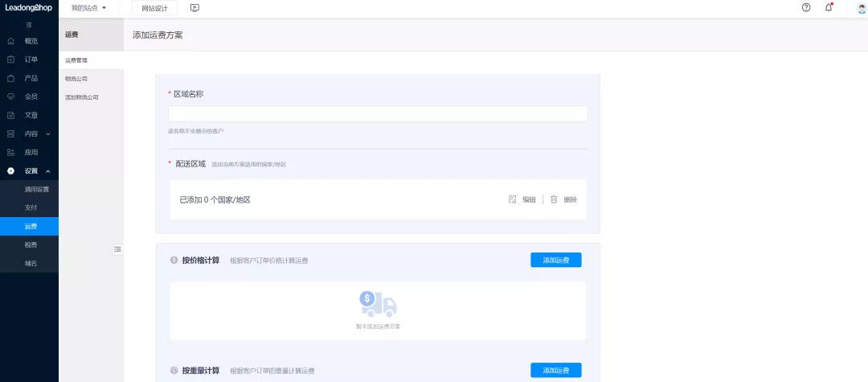
Task: Go to 订单 in sidebar
Action: point(31,60)
